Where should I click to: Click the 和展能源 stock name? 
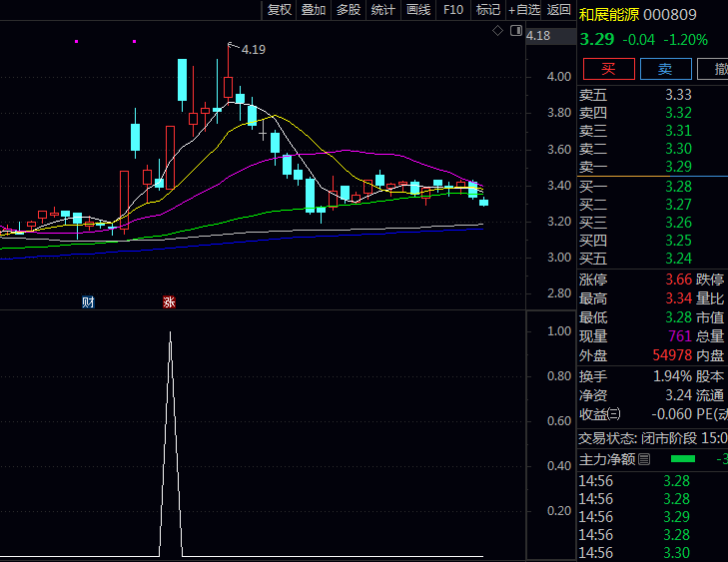coord(608,15)
